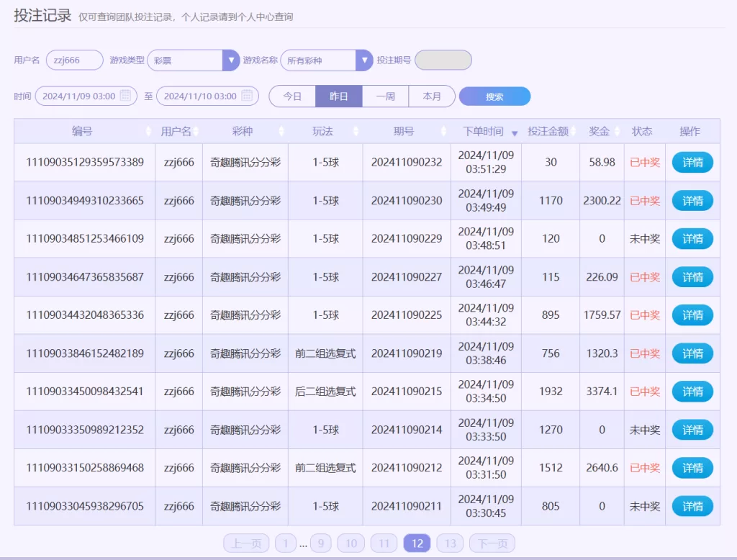Sort by 玩法 column arrows
Screen dimensions: 737x560
coord(356,131)
